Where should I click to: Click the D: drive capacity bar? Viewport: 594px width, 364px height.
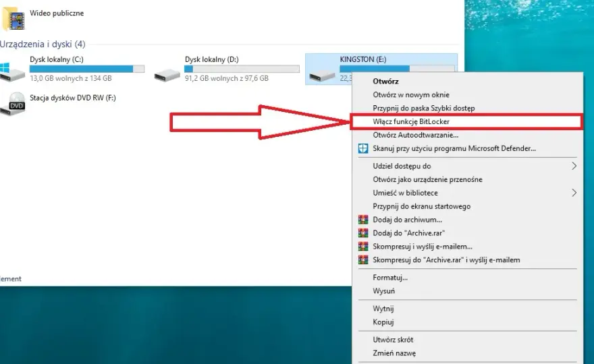click(x=242, y=69)
